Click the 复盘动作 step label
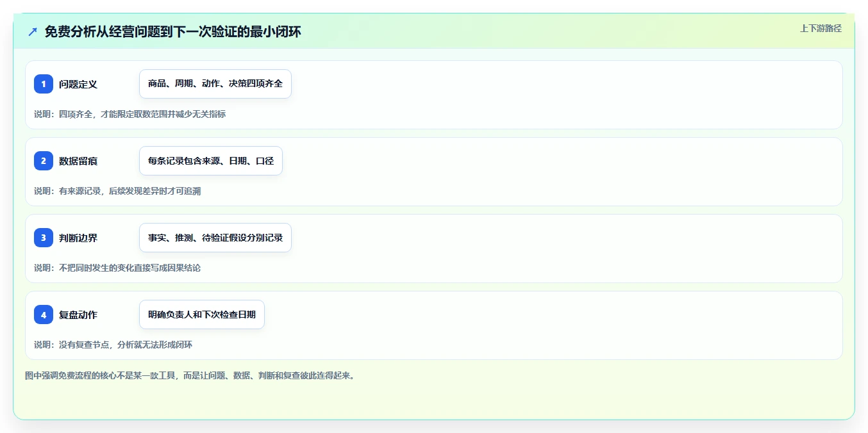The image size is (868, 433). click(x=78, y=315)
